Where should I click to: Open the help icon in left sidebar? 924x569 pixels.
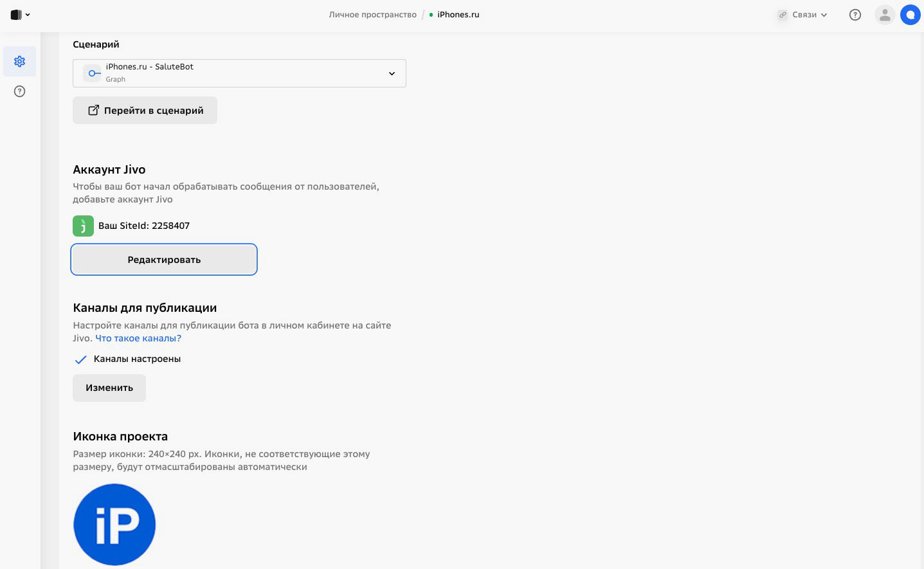[x=20, y=91]
